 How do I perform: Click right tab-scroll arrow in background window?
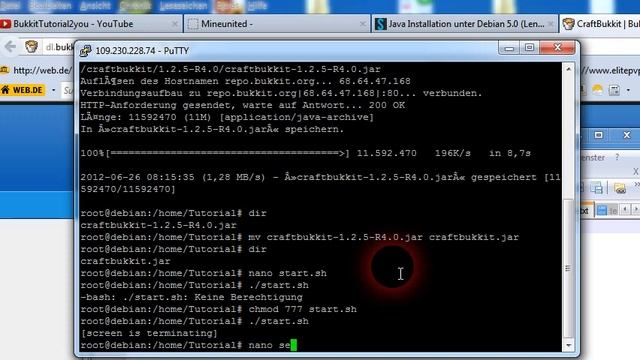(635, 210)
